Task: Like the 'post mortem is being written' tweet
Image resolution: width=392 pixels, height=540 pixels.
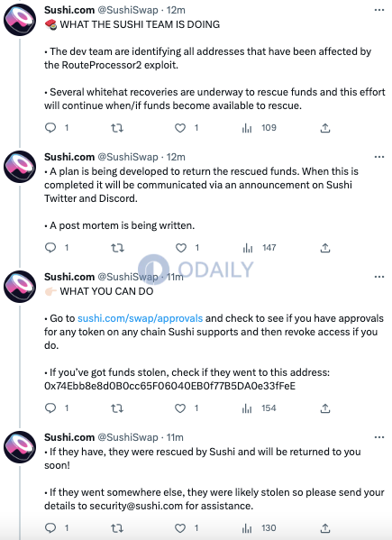Action: (x=181, y=248)
